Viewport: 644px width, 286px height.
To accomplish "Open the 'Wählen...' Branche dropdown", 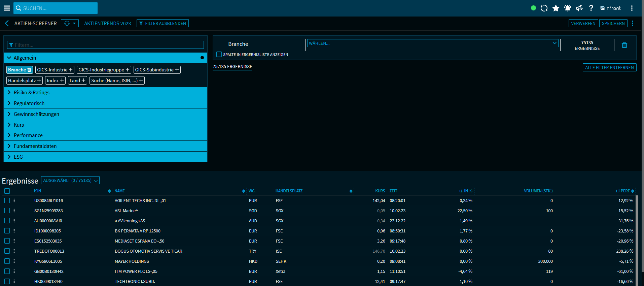I will click(x=432, y=43).
